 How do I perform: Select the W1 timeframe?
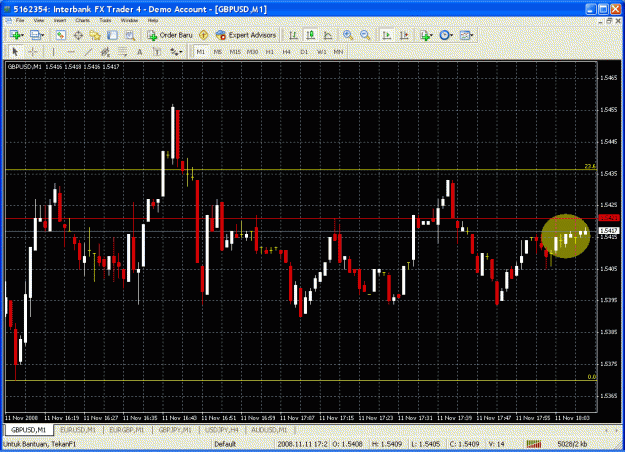pos(321,52)
